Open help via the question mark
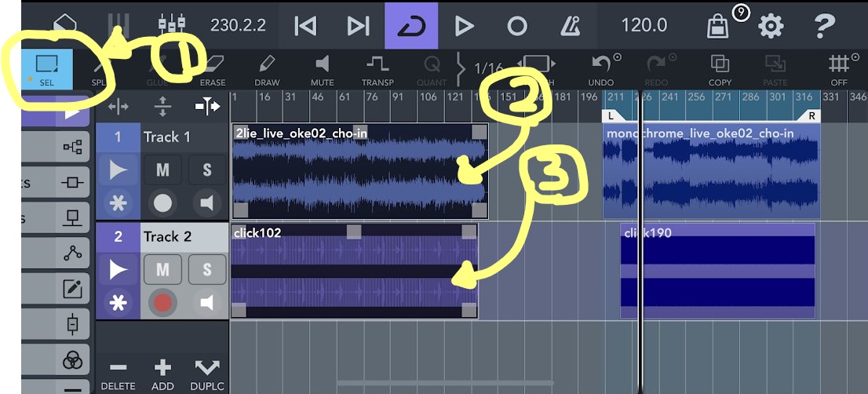Viewport: 868px width, 394px height. point(824,25)
